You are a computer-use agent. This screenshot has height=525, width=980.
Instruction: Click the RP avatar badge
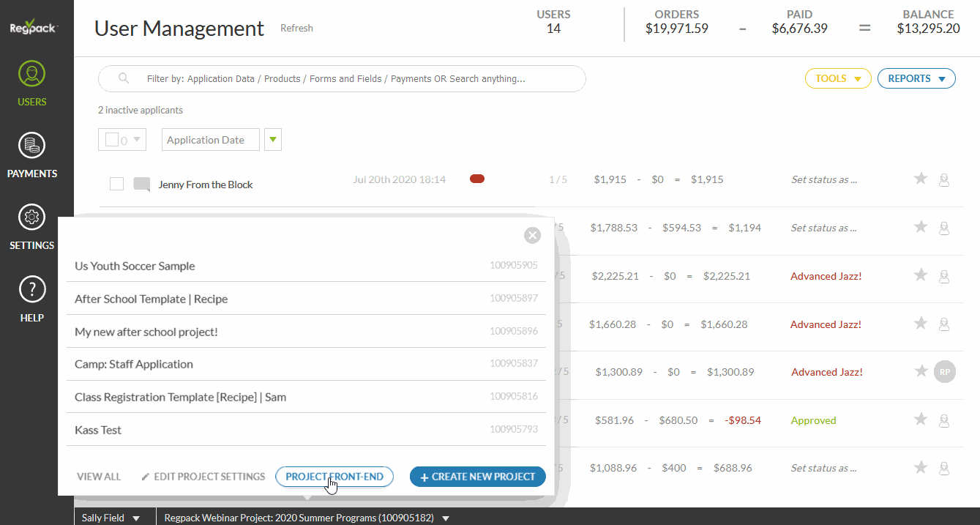click(x=945, y=372)
